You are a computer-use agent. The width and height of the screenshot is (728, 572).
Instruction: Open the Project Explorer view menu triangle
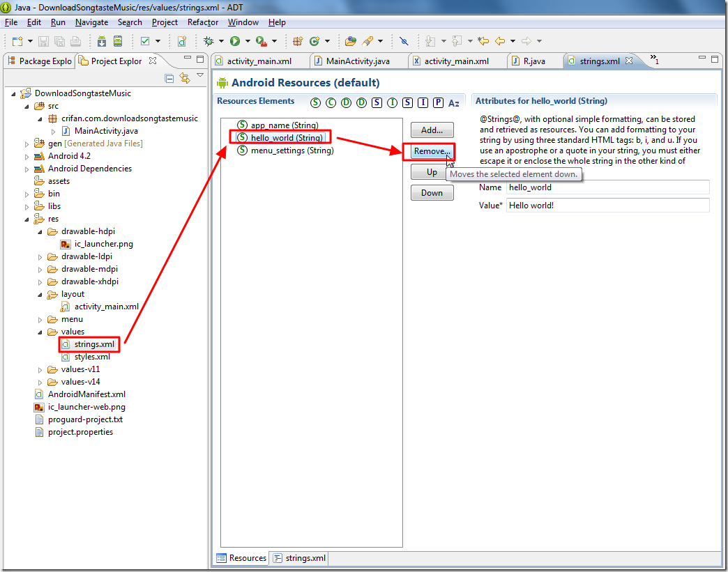[x=200, y=75]
